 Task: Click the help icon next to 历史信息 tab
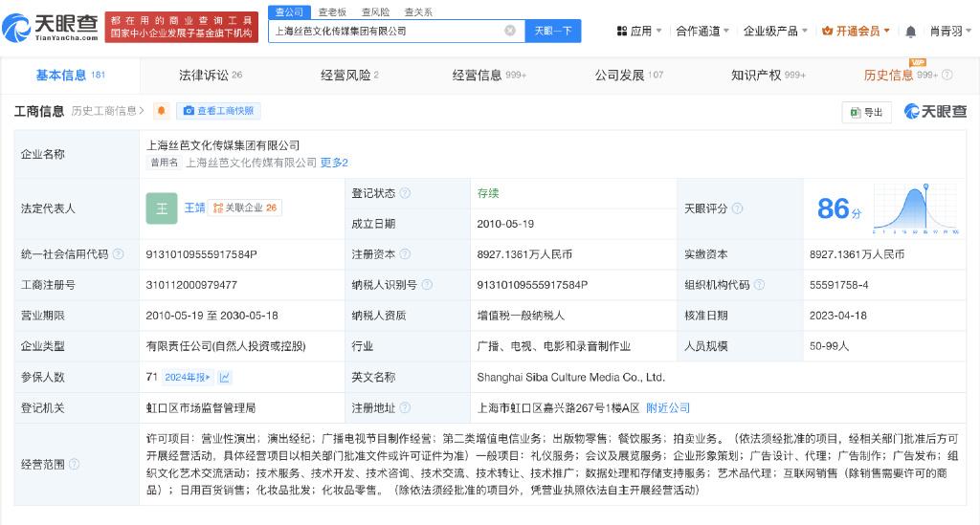pos(947,75)
